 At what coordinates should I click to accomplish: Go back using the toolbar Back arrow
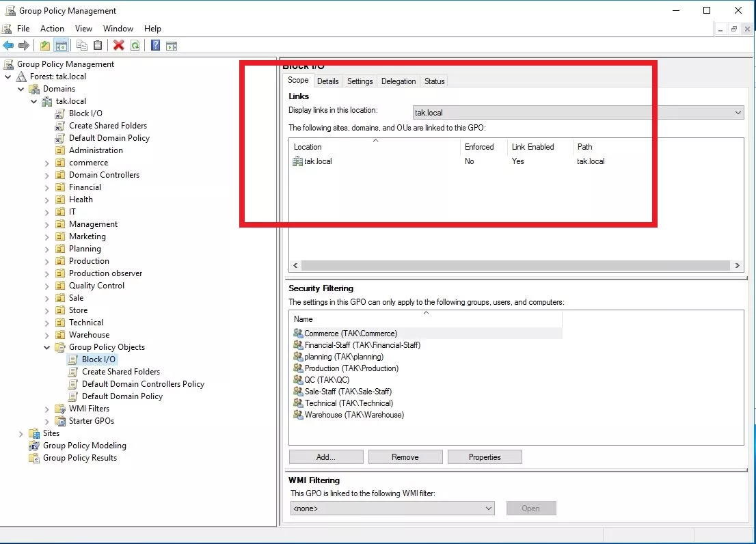click(x=8, y=46)
